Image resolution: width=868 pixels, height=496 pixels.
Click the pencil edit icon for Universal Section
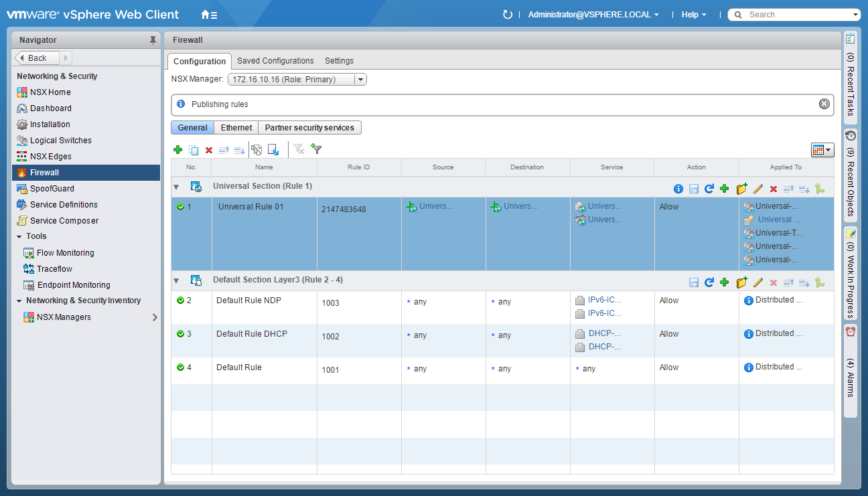click(x=758, y=189)
